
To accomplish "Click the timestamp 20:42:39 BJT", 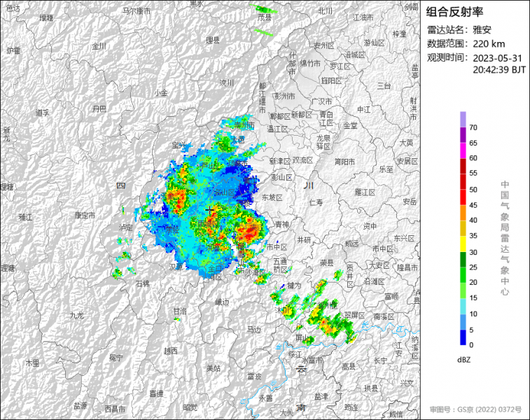I will (499, 69).
